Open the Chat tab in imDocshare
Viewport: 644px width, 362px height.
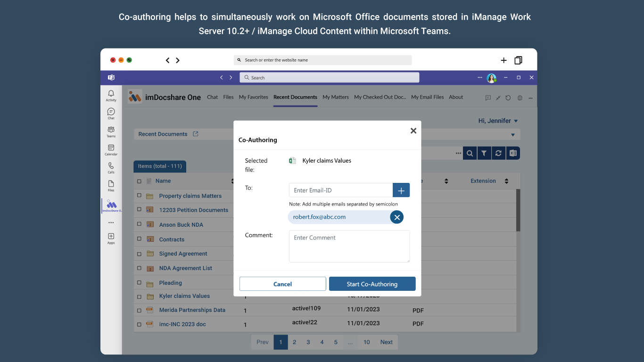click(213, 97)
